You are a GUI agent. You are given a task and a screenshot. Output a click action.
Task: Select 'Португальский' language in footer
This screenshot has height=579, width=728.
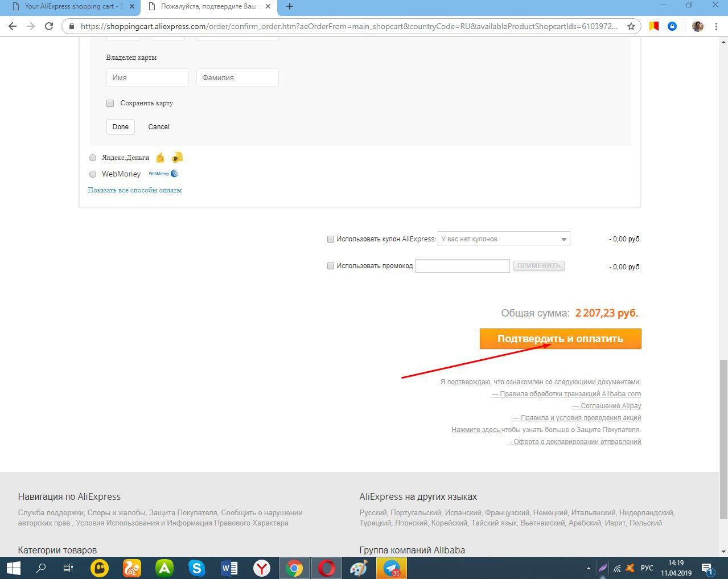click(416, 512)
